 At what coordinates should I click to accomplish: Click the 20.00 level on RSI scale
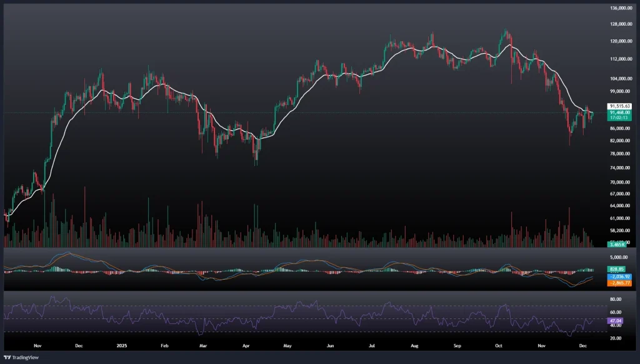(x=616, y=338)
